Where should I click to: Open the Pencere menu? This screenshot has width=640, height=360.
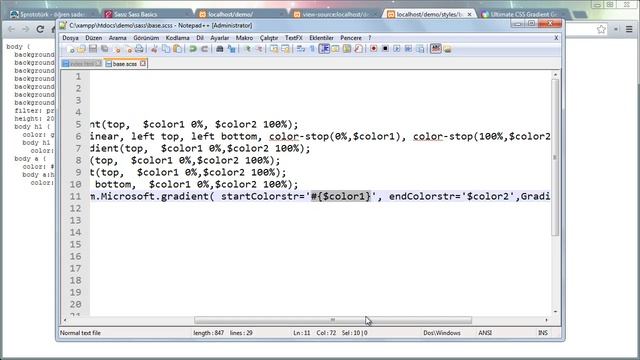click(351, 38)
